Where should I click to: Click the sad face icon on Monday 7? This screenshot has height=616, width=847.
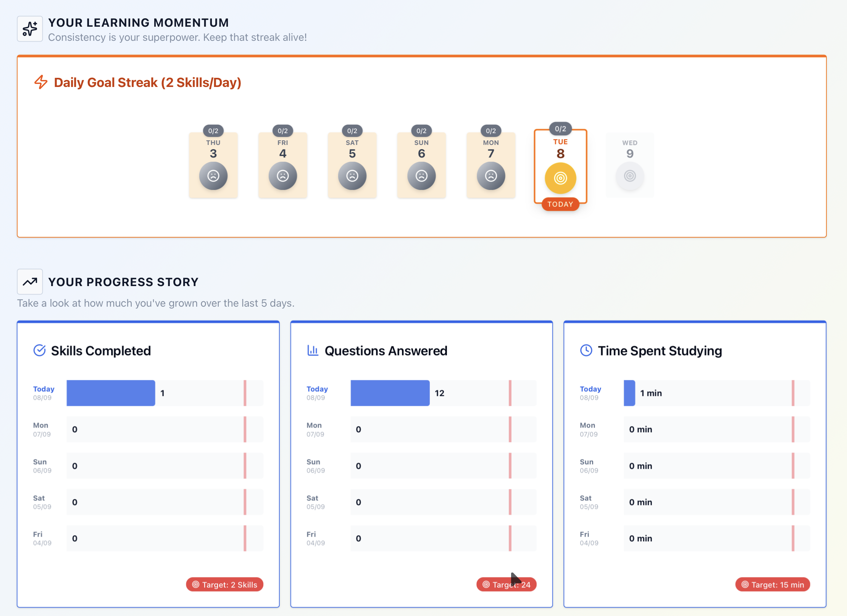tap(491, 176)
